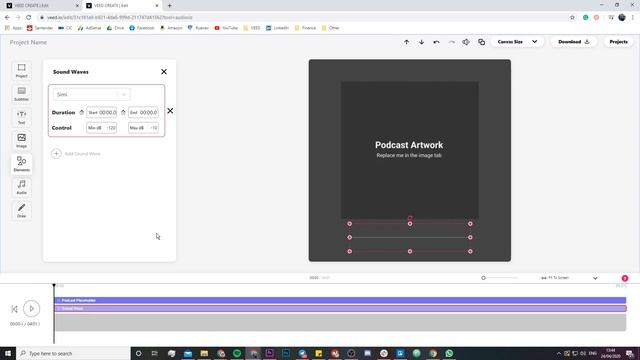Close the Sound Waves panel
The width and height of the screenshot is (640, 360).
[164, 72]
